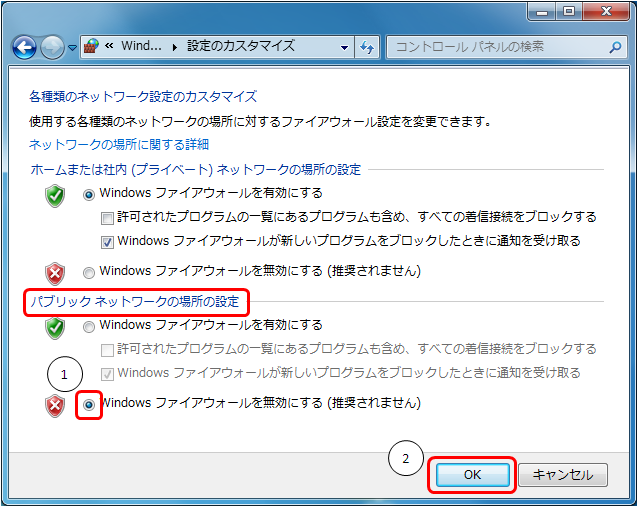Open the address bar history dropdown
Viewport: 638px width, 507px height.
344,48
